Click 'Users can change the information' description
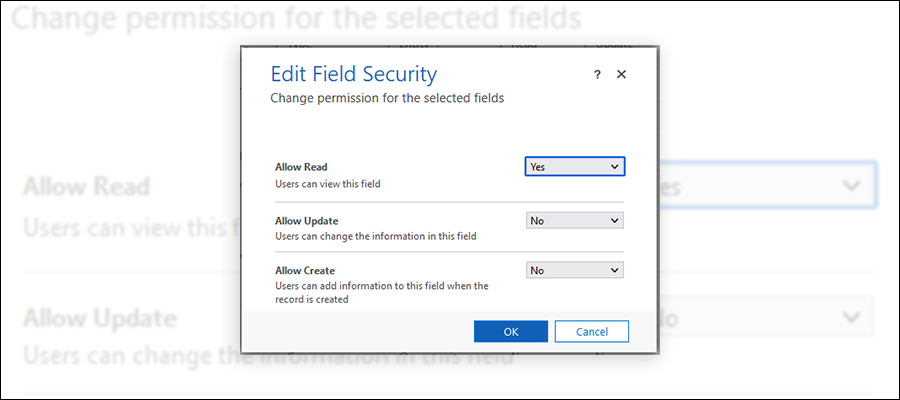The width and height of the screenshot is (900, 400). tap(376, 237)
